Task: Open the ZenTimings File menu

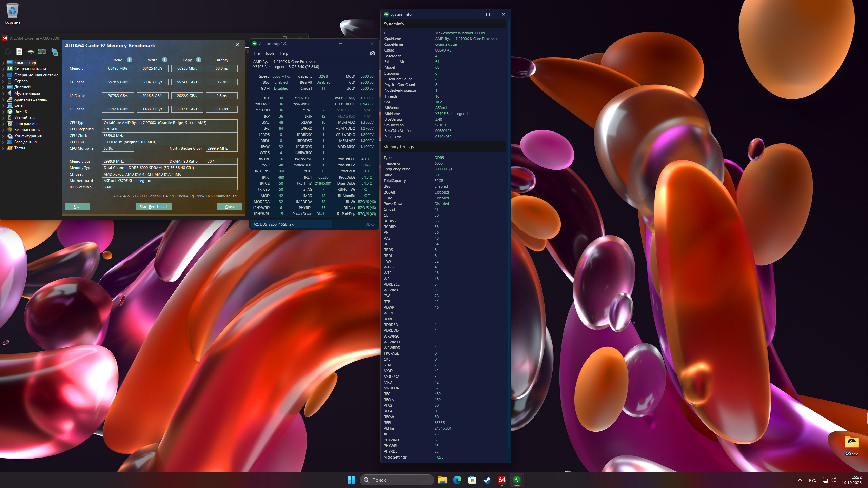Action: pos(257,53)
